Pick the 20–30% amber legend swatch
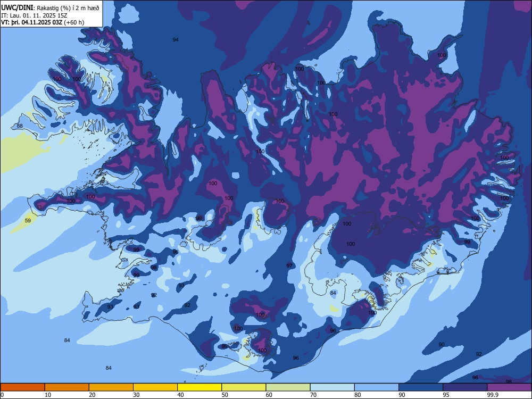 click(x=111, y=387)
